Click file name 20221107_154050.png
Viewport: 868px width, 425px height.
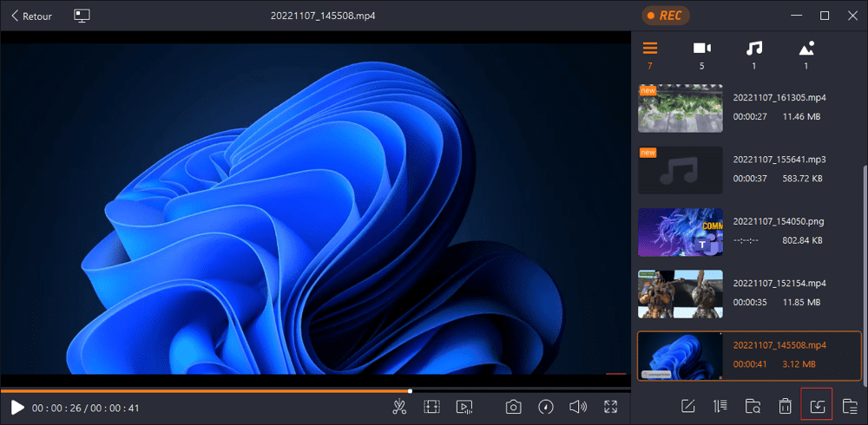pyautogui.click(x=779, y=221)
